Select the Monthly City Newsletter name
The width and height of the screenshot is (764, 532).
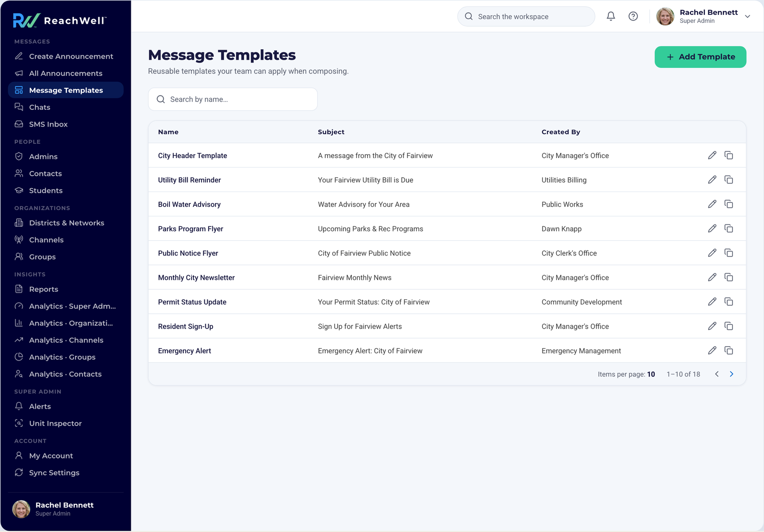point(196,277)
